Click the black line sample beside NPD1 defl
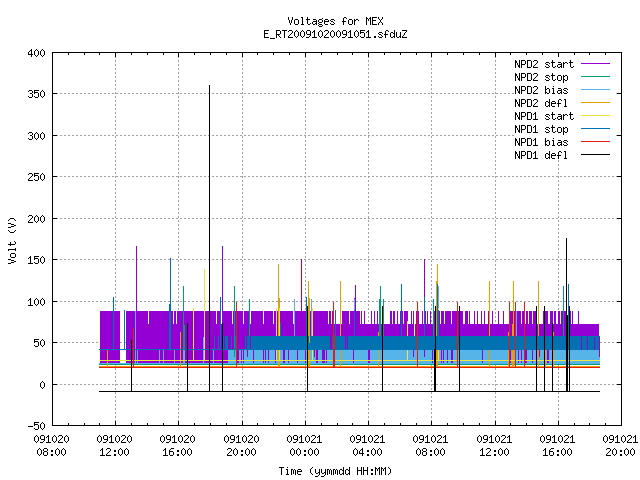This screenshot has width=640, height=480. [596, 155]
